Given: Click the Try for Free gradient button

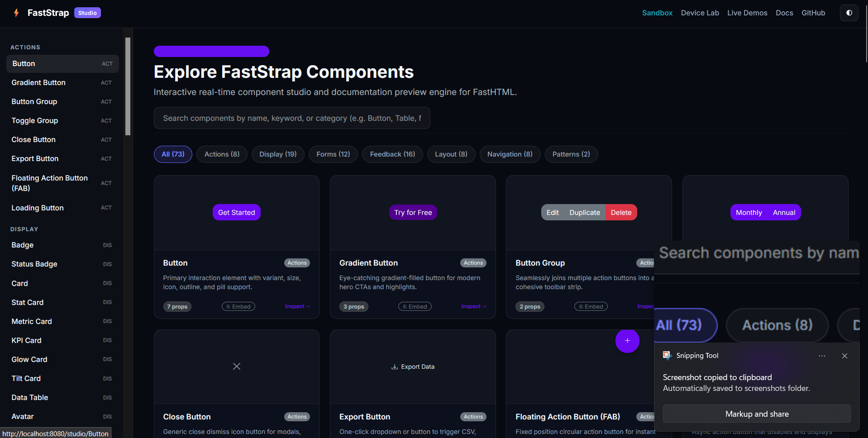Looking at the screenshot, I should click(413, 212).
